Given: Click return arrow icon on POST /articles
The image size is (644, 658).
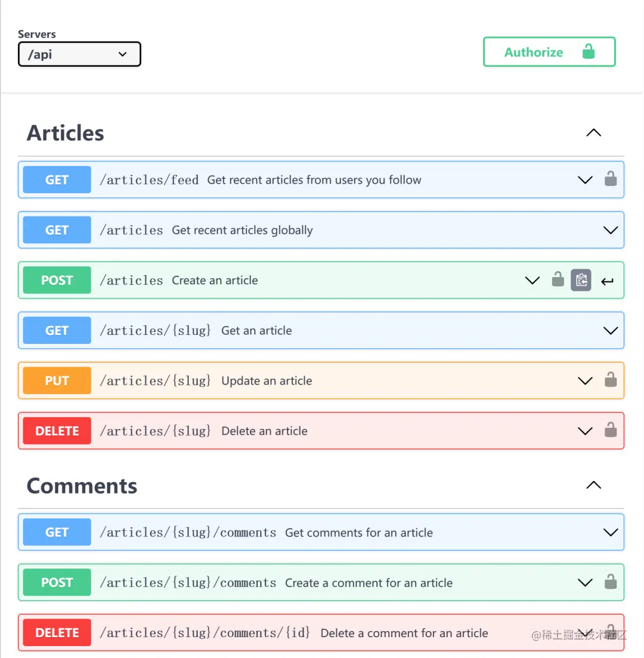Looking at the screenshot, I should 607,281.
